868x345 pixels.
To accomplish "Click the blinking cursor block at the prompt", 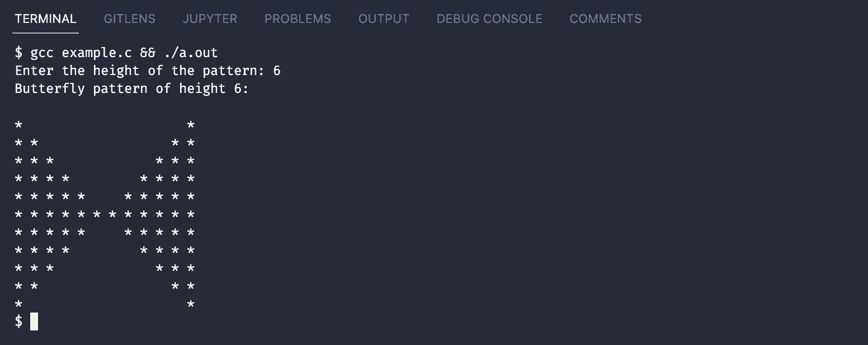I will (34, 321).
